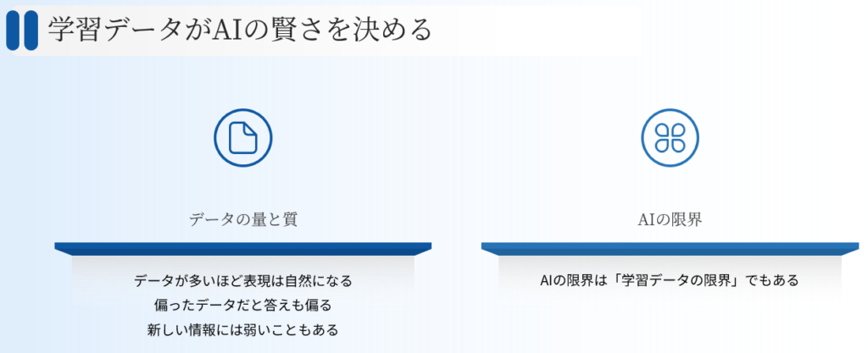Screen dimensions: 868x353
Task: Select the slide title 学習データがAIの賢さを決める
Action: click(240, 30)
